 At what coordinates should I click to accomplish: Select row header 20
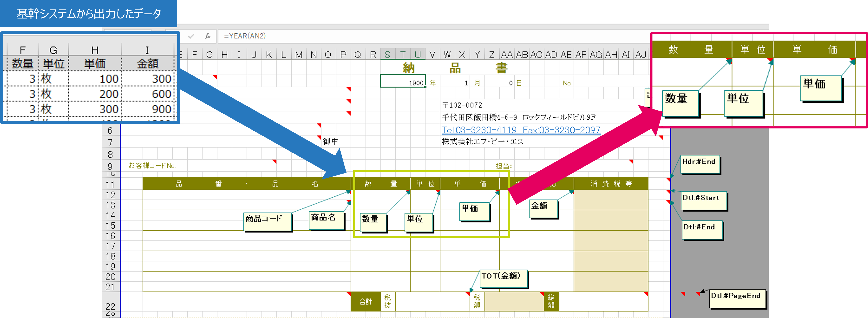111,277
